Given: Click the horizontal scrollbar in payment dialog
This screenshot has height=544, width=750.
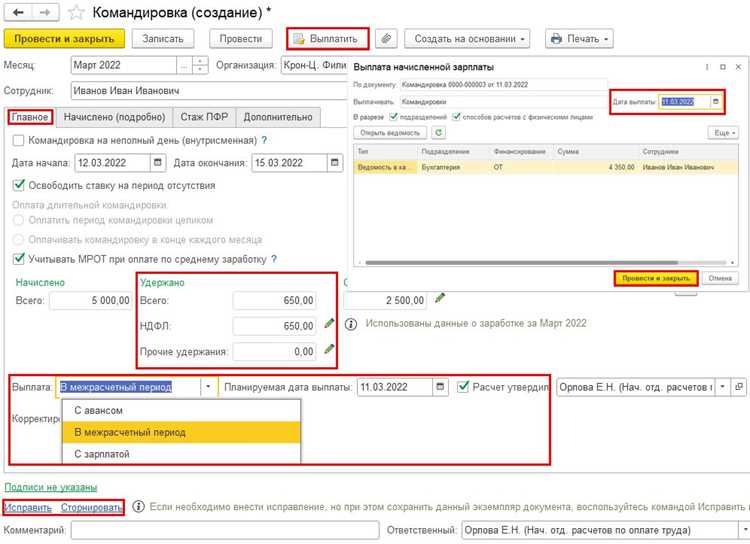Looking at the screenshot, I should [521, 263].
